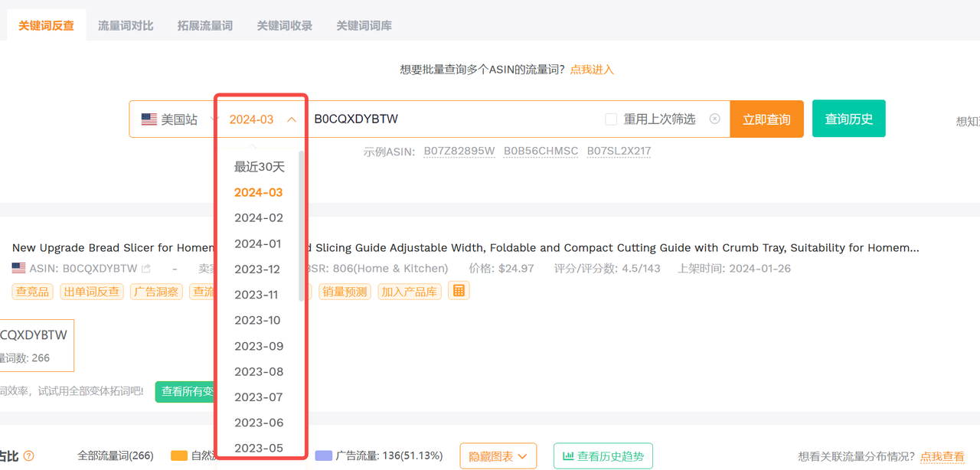Open the orange calculator icon
The height and width of the screenshot is (470, 980).
point(459,291)
